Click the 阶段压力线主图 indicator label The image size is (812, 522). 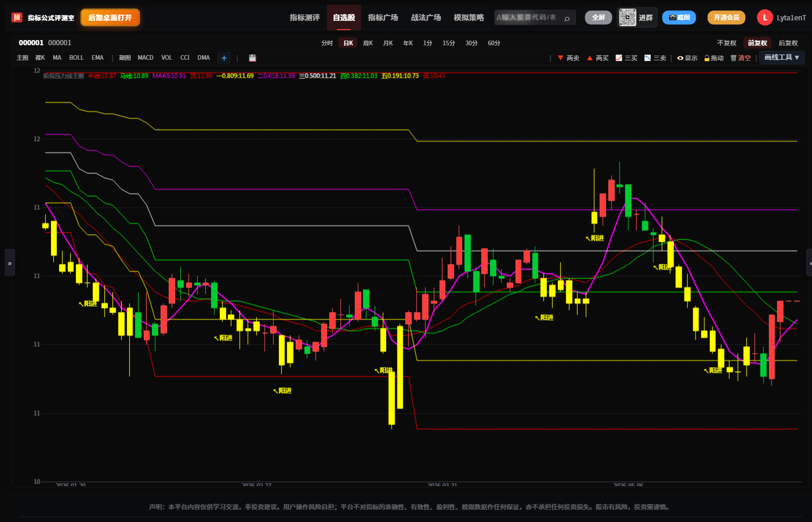[x=64, y=76]
